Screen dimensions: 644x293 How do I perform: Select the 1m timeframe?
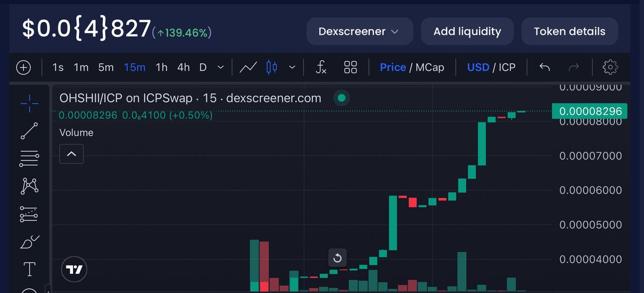tap(81, 68)
